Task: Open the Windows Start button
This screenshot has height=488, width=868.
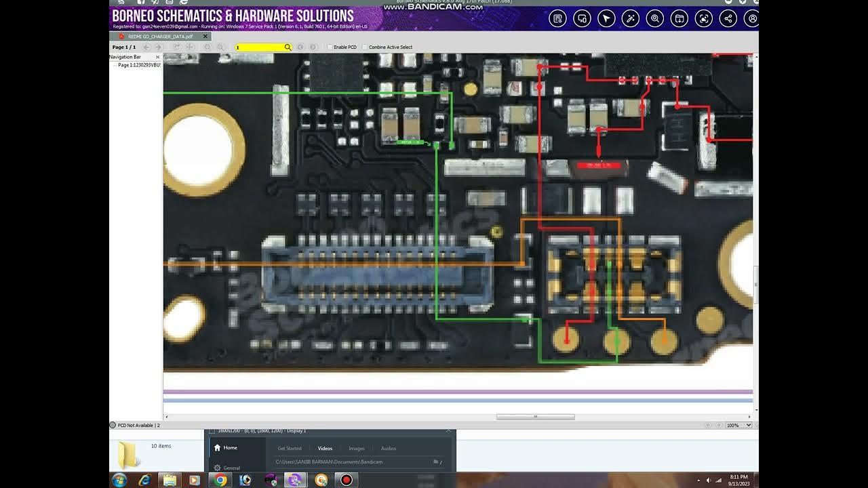Action: click(120, 480)
